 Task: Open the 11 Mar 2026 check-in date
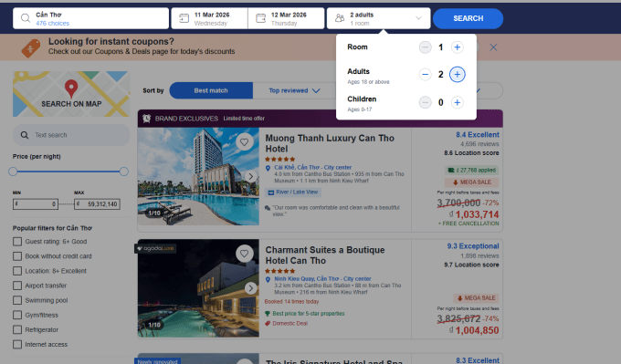pyautogui.click(x=209, y=18)
